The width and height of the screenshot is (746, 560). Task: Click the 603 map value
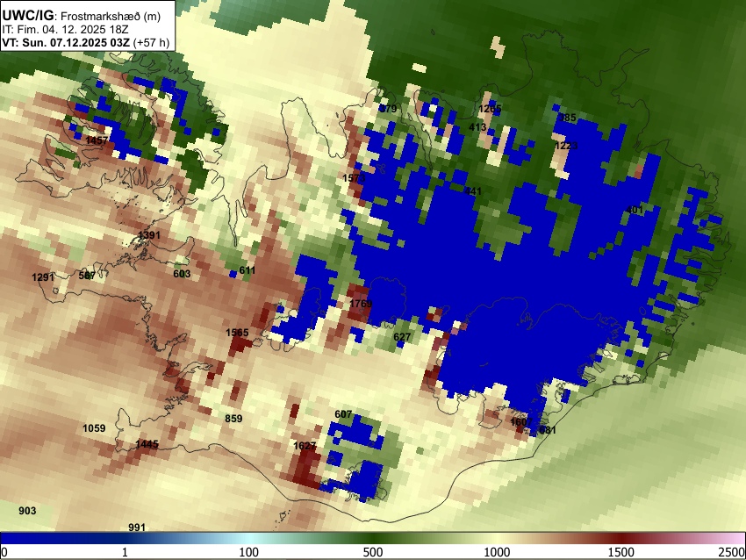(x=182, y=274)
